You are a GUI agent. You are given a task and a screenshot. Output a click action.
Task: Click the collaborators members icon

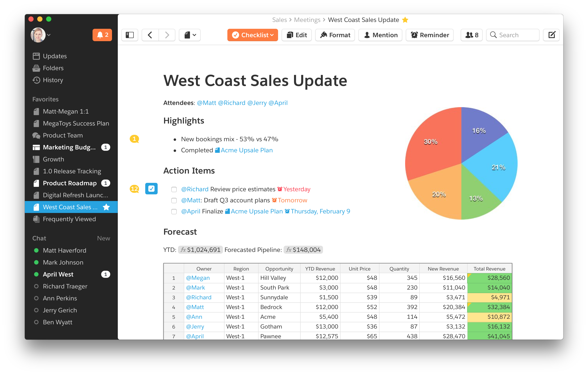point(471,35)
